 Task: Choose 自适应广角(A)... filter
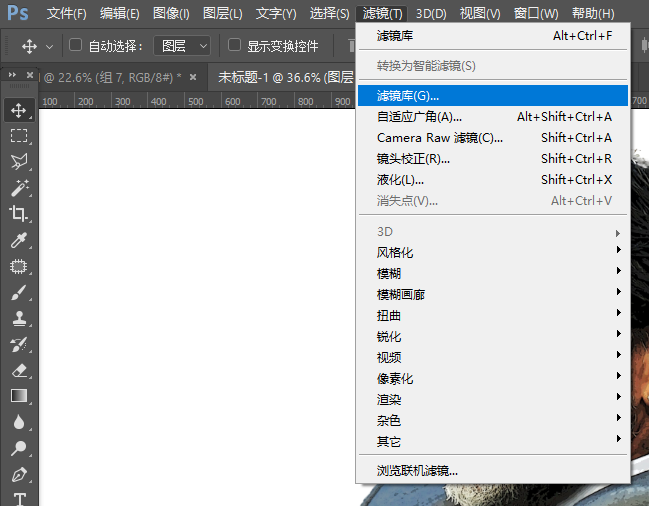click(493, 117)
